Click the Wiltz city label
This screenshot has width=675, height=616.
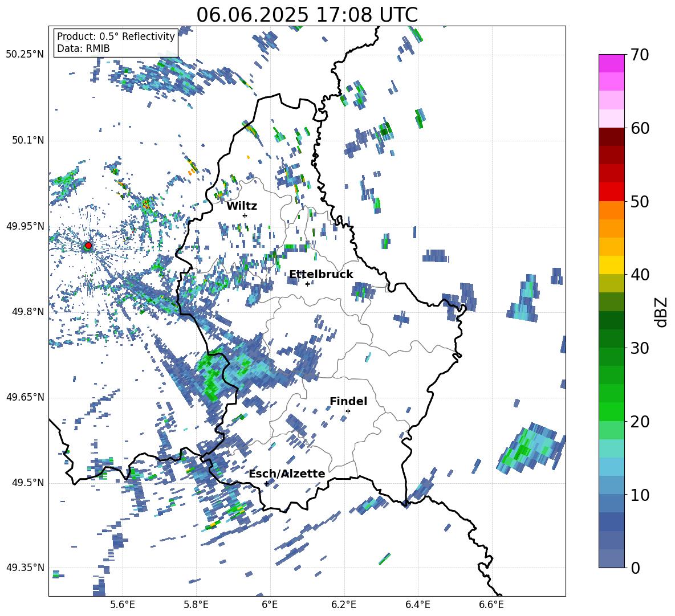(242, 206)
